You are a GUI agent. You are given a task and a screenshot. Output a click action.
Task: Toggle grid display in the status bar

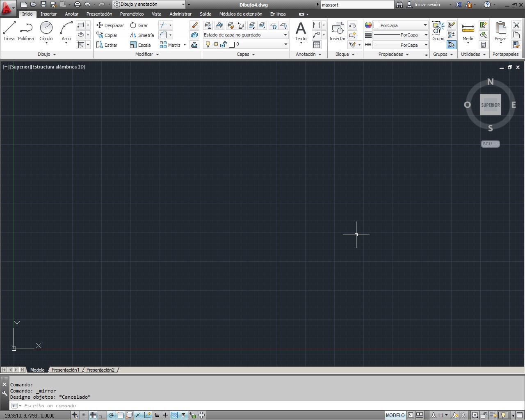[x=93, y=415]
